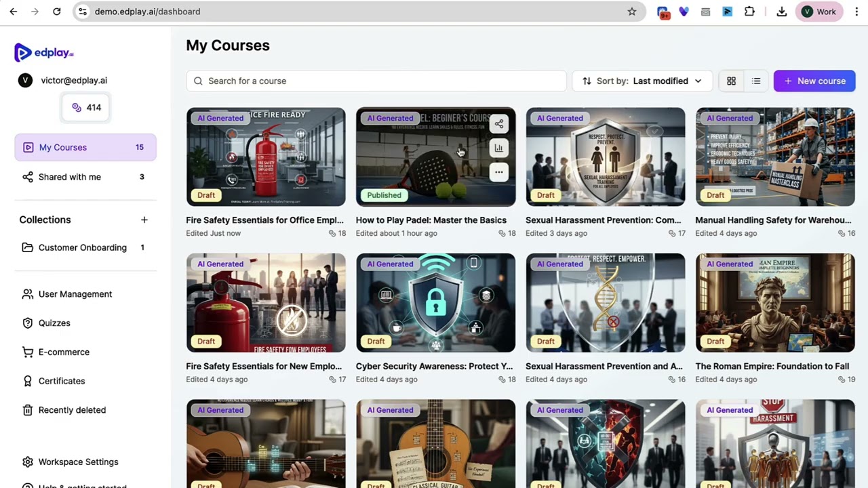Open E-commerce page
868x488 pixels.
[x=64, y=352]
